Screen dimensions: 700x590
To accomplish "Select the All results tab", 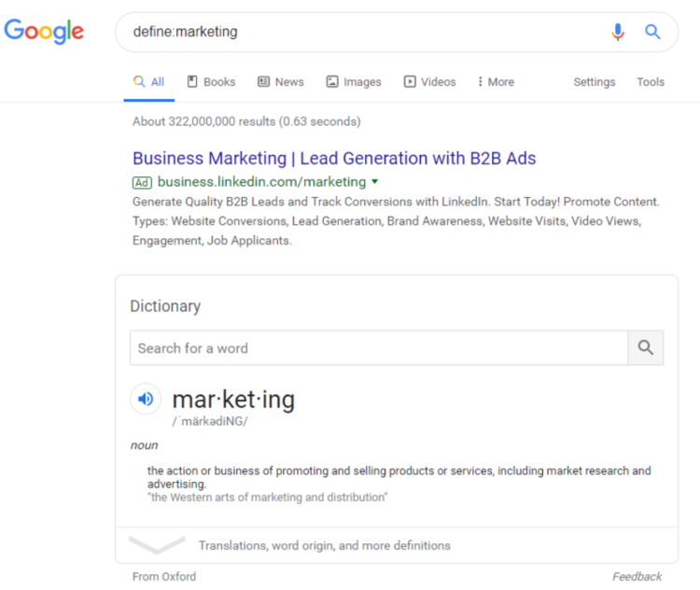I will coord(149,82).
